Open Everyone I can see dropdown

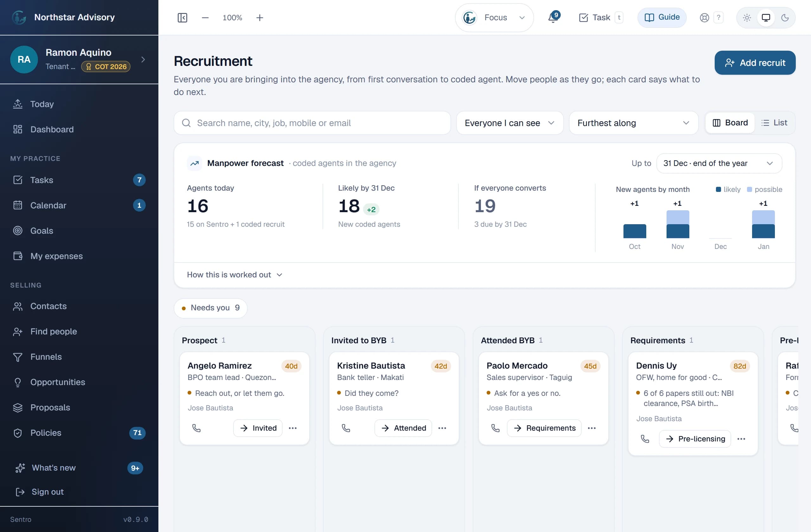click(x=510, y=123)
